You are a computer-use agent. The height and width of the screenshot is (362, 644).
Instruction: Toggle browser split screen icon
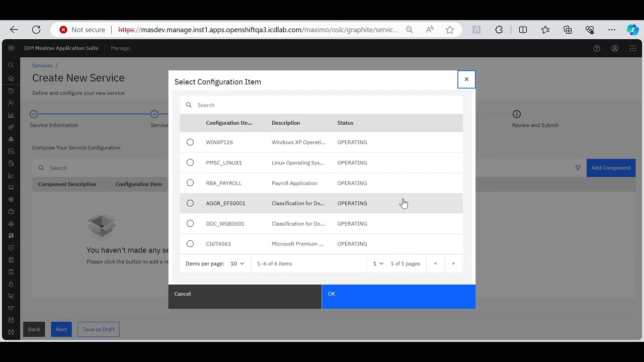tap(523, 30)
